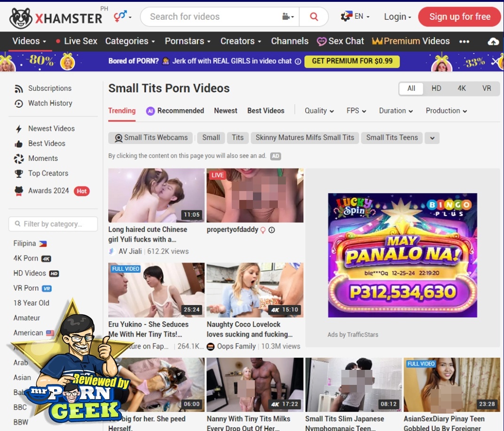The width and height of the screenshot is (504, 431).
Task: Open Watch History in sidebar
Action: point(50,103)
